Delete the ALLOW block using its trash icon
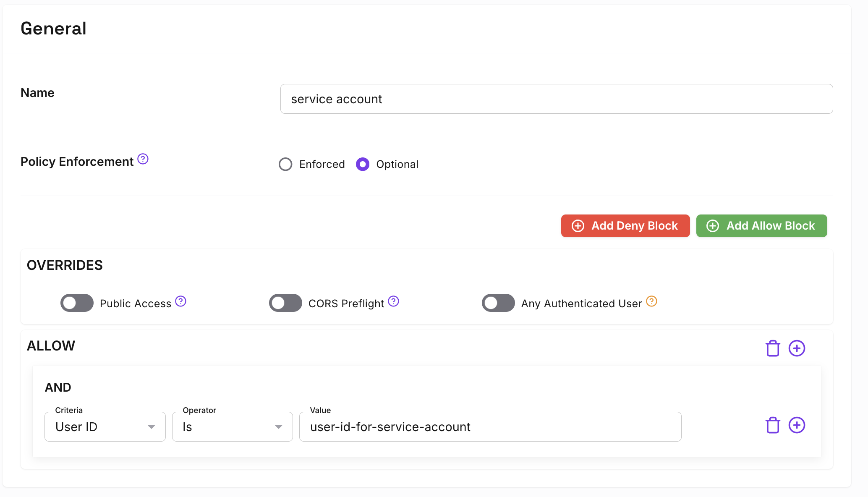 [x=773, y=348]
